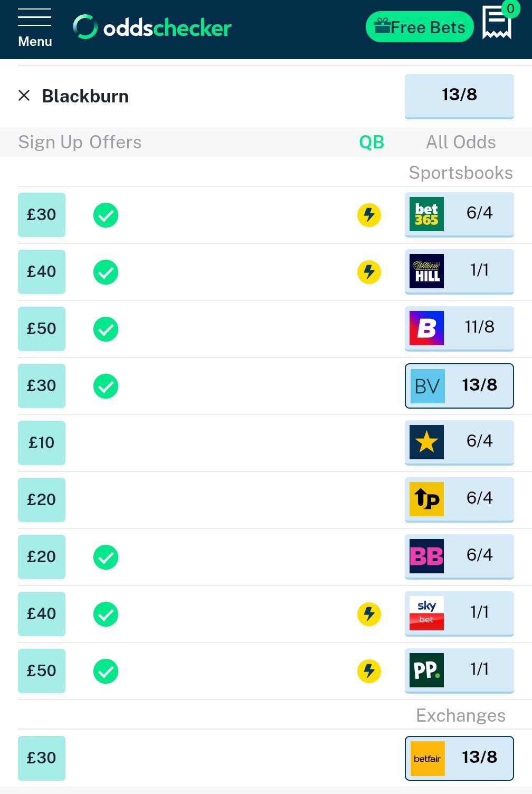Choose William Hill odds at 1/1
Screen dimensions: 532x794
pos(459,271)
